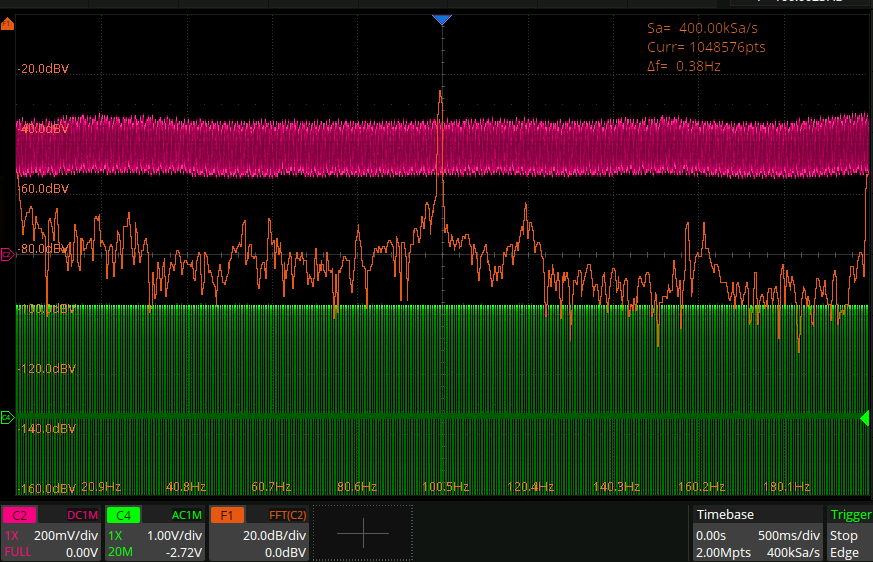
Task: Select the pink C2 ground level marker
Action: pyautogui.click(x=8, y=255)
